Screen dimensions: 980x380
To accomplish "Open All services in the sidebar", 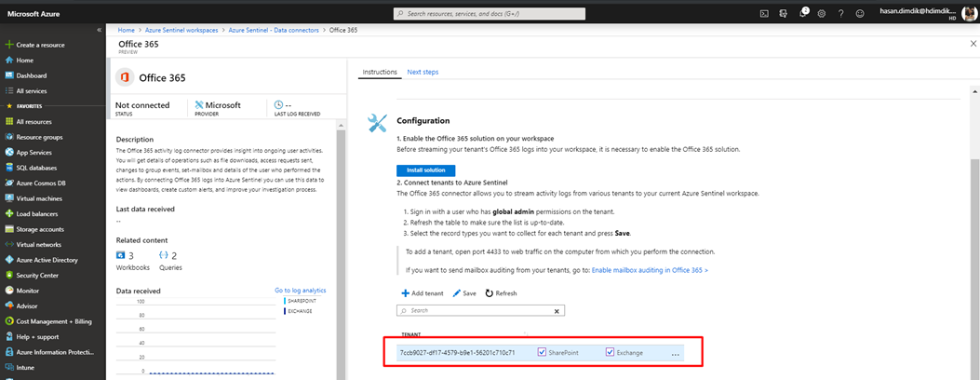I will [x=32, y=90].
